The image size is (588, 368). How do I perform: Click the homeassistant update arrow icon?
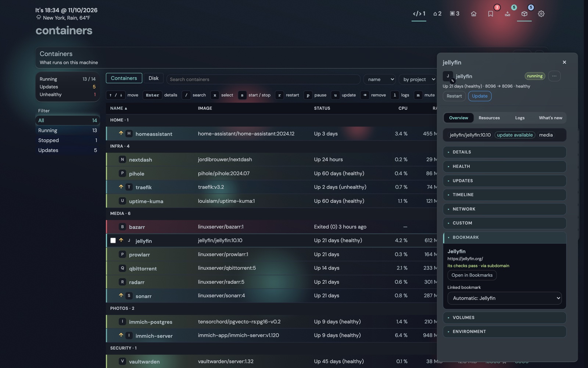click(x=121, y=133)
